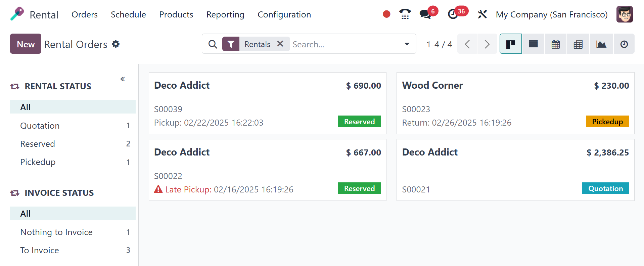Open Rental Orders gear settings
Image resolution: width=644 pixels, height=266 pixels.
tap(116, 44)
